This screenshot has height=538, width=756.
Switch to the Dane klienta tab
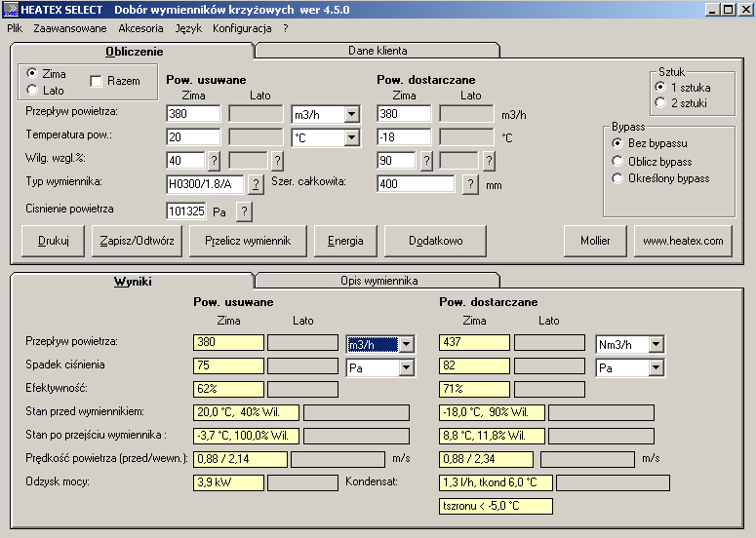click(x=378, y=50)
